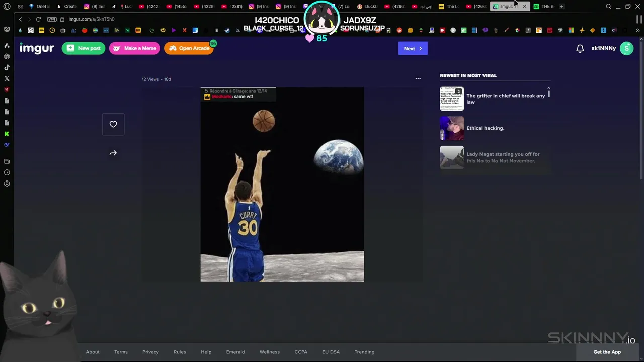Image resolution: width=644 pixels, height=362 pixels.
Task: Open the green K sidebar icon
Action: tap(7, 134)
